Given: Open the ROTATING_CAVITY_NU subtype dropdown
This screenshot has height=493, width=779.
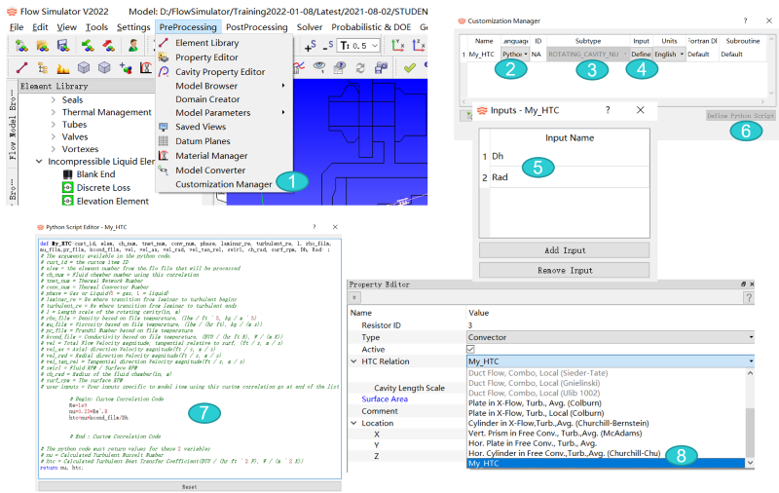Looking at the screenshot, I should point(587,54).
